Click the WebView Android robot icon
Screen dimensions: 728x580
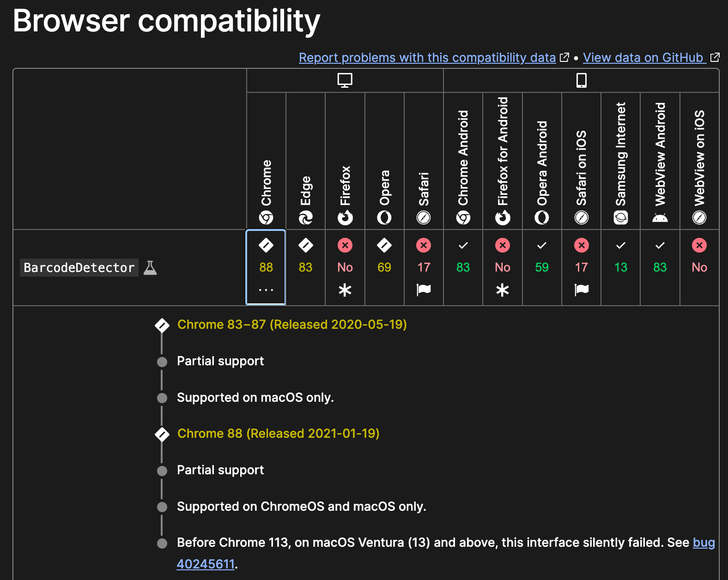click(x=660, y=218)
